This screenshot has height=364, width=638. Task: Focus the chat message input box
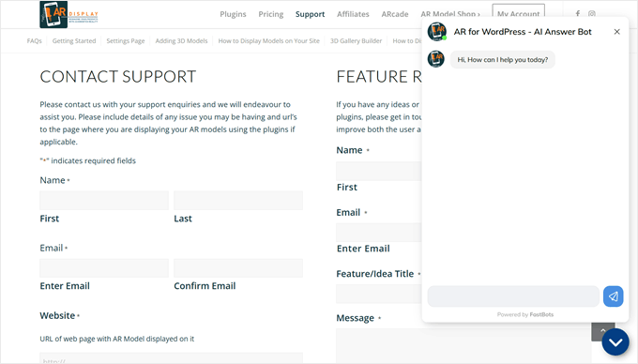[x=513, y=296]
